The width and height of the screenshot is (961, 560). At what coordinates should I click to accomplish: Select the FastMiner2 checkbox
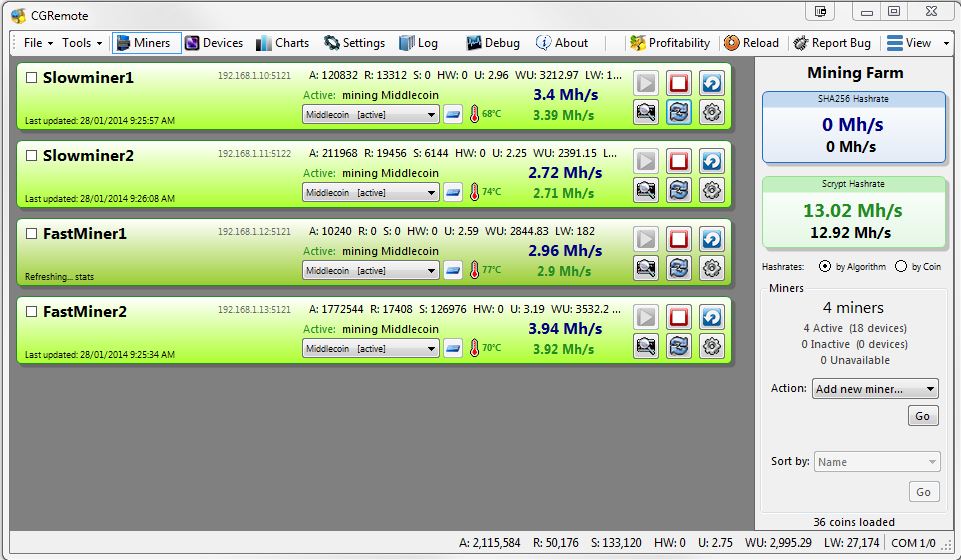point(32,312)
